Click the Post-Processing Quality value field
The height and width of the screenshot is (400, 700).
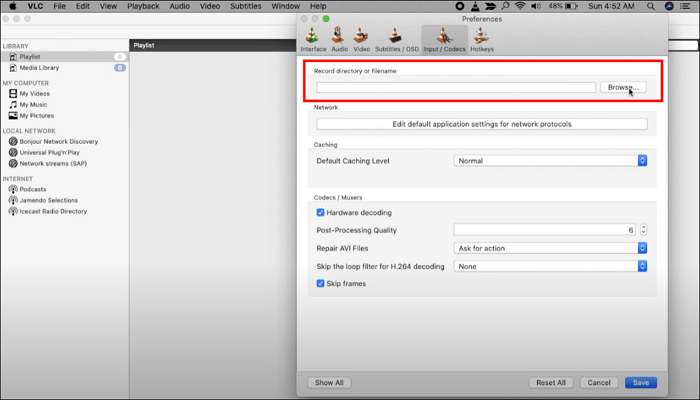click(545, 230)
